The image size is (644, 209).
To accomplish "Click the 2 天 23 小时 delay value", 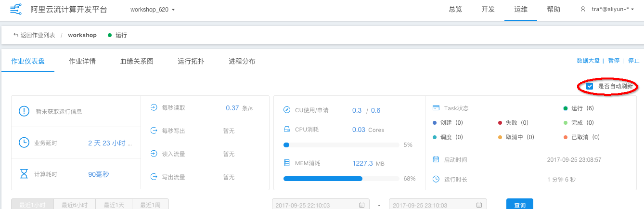I will (110, 143).
